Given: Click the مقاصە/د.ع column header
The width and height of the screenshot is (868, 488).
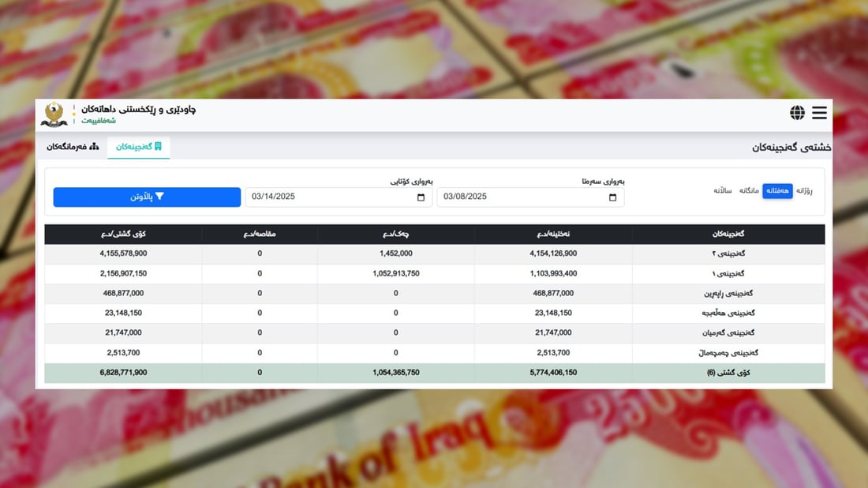Looking at the screenshot, I should tap(260, 235).
